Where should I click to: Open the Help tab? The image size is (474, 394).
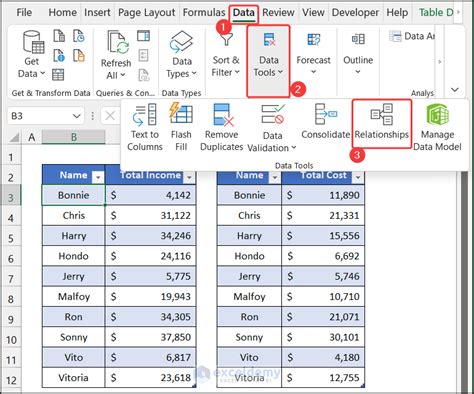(x=397, y=13)
